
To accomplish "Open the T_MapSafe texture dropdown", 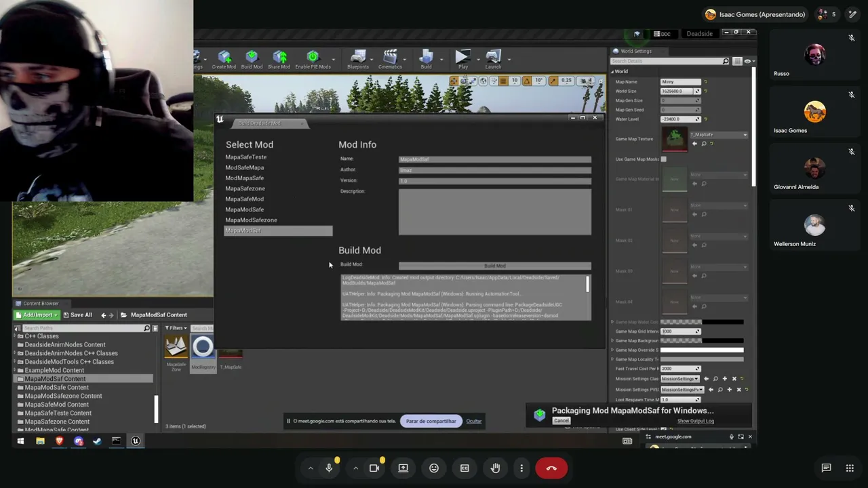I will click(x=719, y=135).
